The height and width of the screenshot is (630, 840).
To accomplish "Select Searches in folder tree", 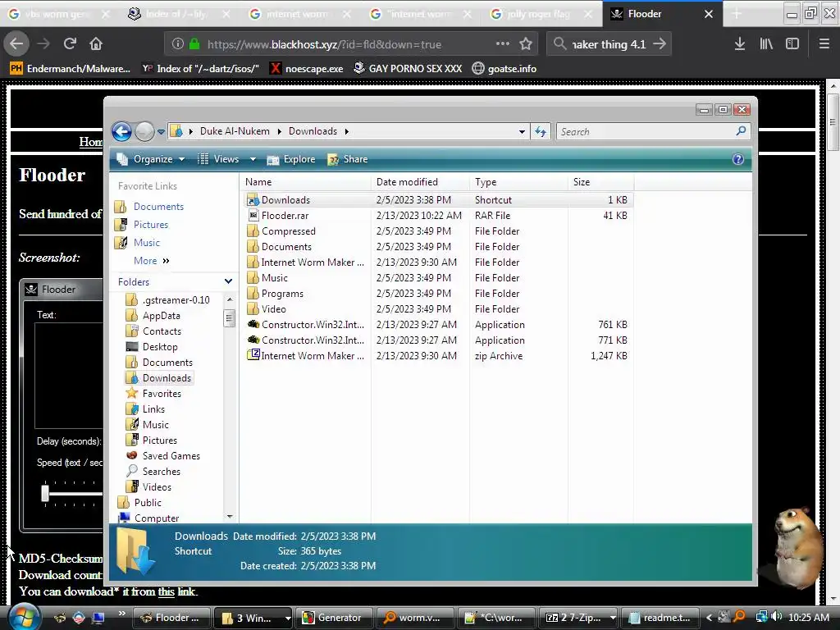I will click(161, 472).
